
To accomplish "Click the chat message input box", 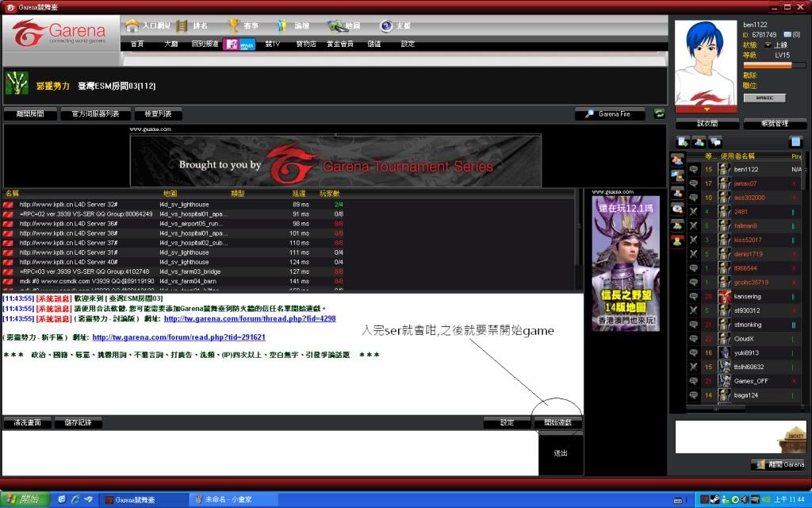I will 270,452.
